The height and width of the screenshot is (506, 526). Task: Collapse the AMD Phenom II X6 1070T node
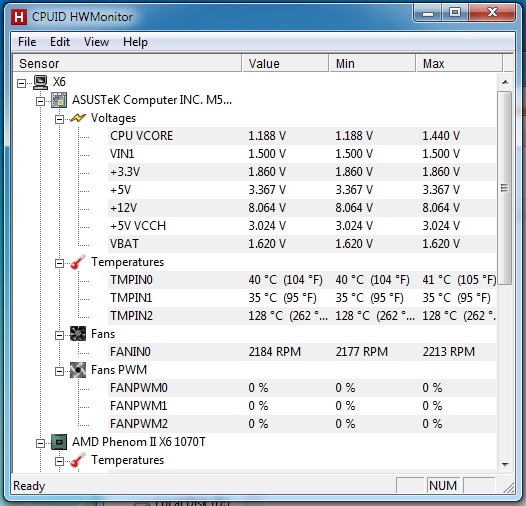coord(40,443)
